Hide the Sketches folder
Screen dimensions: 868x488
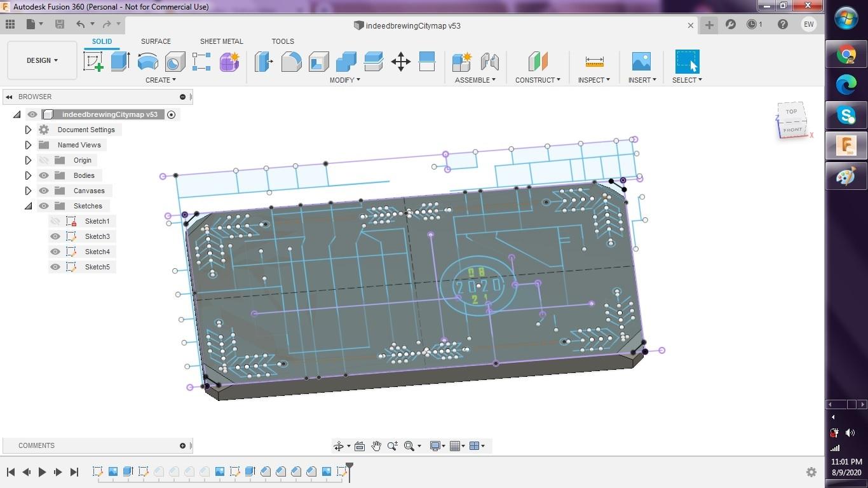pyautogui.click(x=44, y=206)
